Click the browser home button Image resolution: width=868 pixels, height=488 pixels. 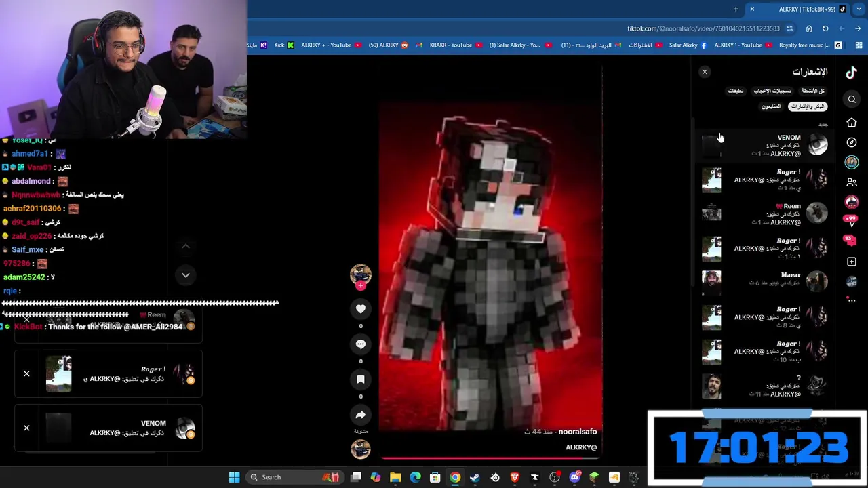coord(809,28)
